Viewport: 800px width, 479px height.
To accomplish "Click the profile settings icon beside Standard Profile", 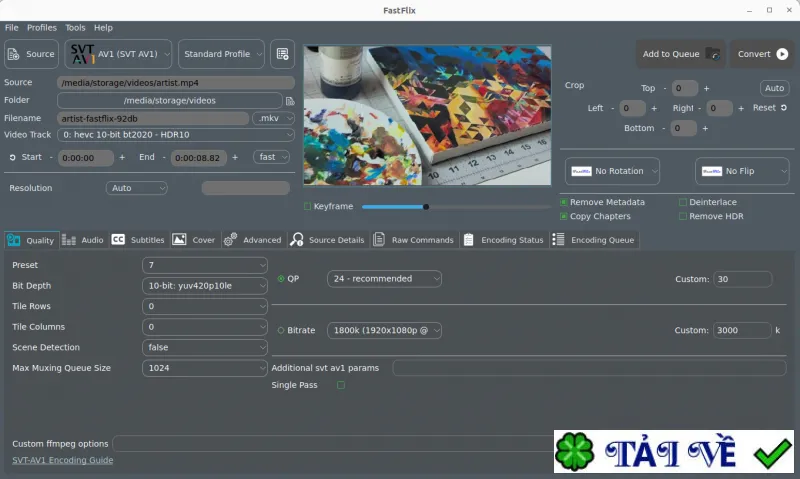I will [x=282, y=54].
